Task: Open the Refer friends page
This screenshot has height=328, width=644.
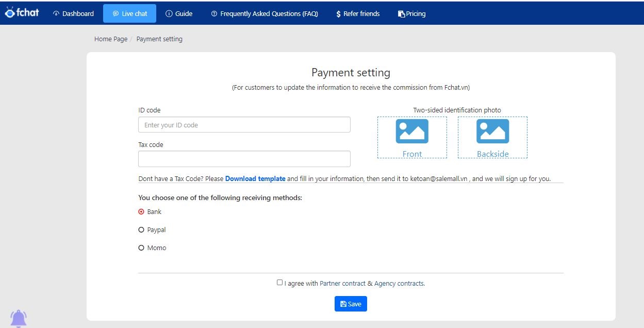Action: click(x=357, y=13)
